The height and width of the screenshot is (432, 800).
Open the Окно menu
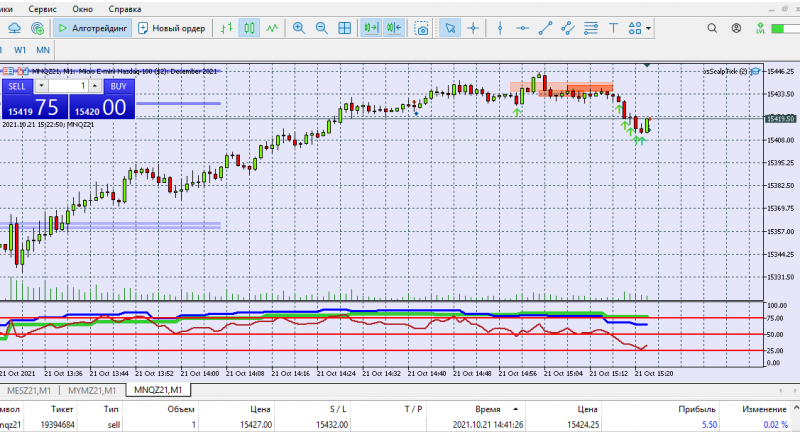(82, 9)
